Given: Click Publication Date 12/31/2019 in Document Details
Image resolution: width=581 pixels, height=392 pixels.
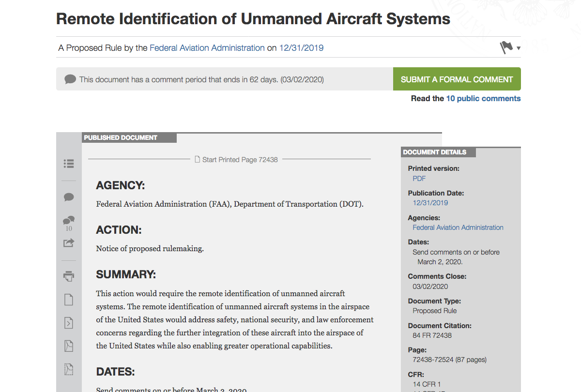Looking at the screenshot, I should (x=430, y=203).
